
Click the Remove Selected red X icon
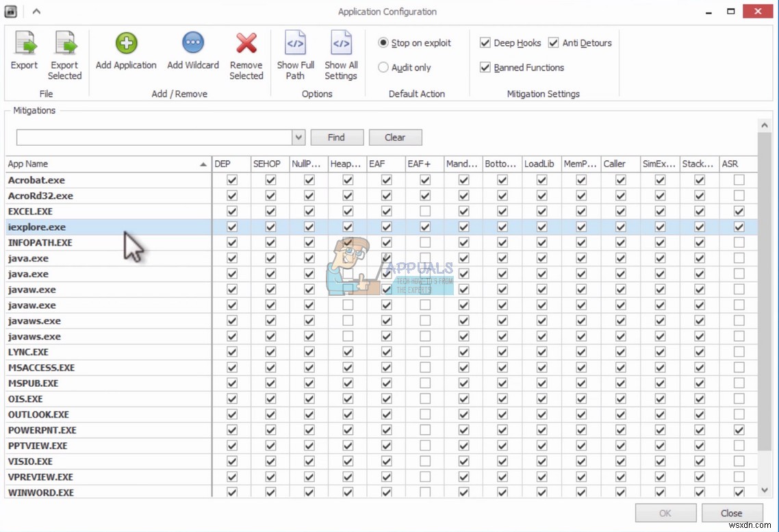(246, 44)
